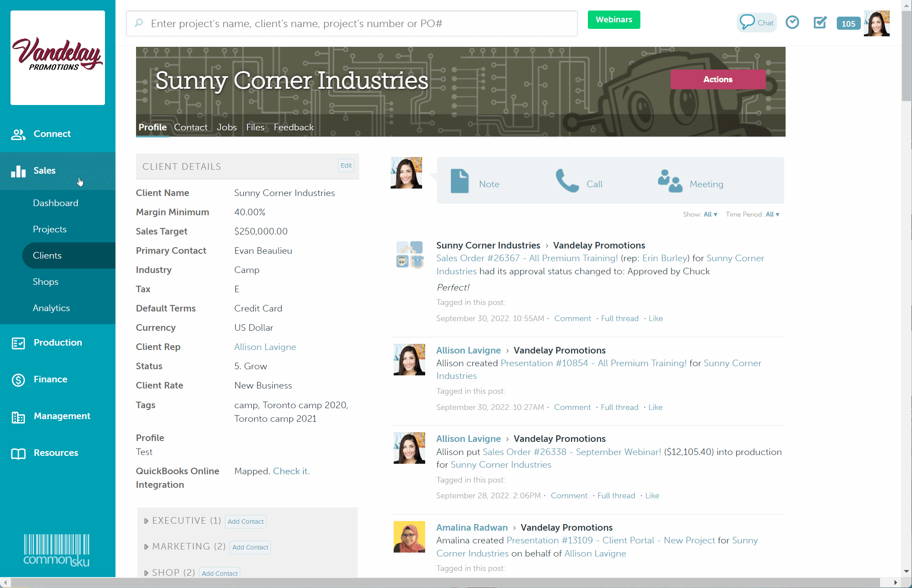This screenshot has width=912, height=588.
Task: Open the Allison Lavigne client rep link
Action: point(265,347)
